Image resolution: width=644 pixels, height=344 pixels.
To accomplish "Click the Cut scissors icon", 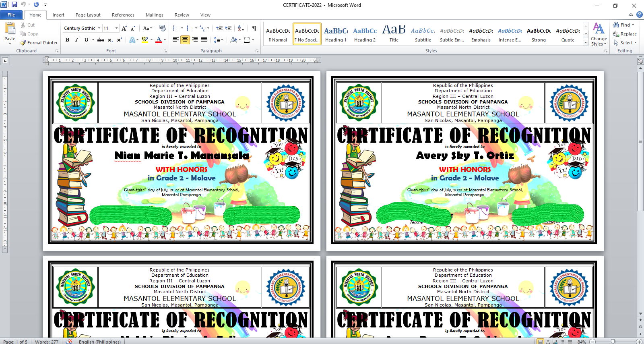I will (x=23, y=25).
